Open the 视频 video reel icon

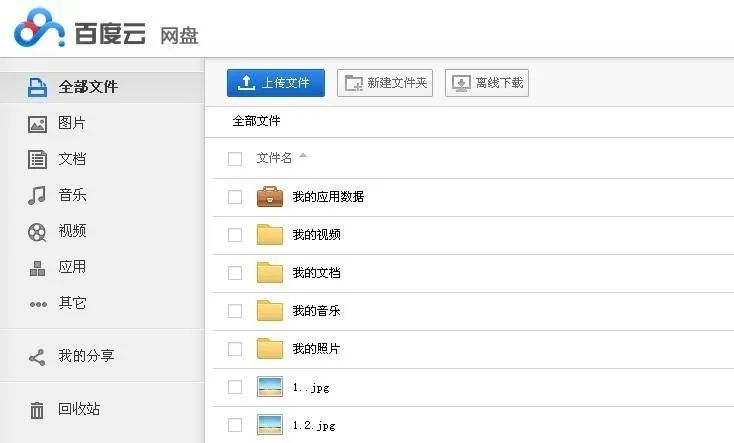point(37,231)
